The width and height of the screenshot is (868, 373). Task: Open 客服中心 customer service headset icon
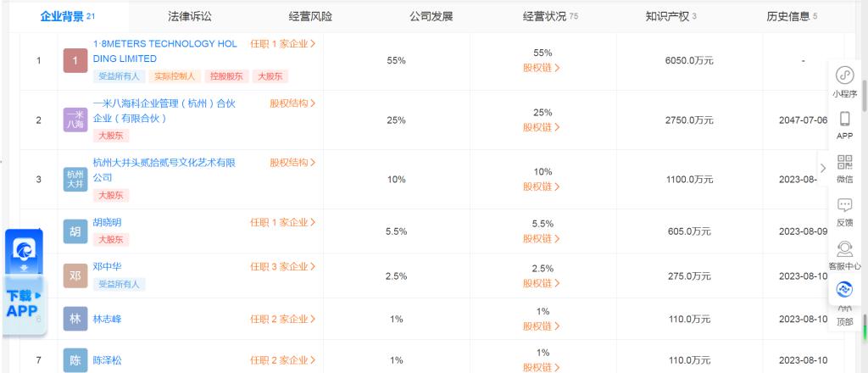click(844, 249)
